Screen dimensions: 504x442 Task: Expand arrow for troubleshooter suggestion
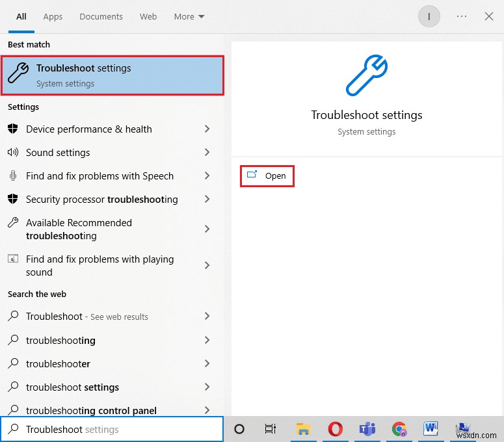(x=207, y=363)
